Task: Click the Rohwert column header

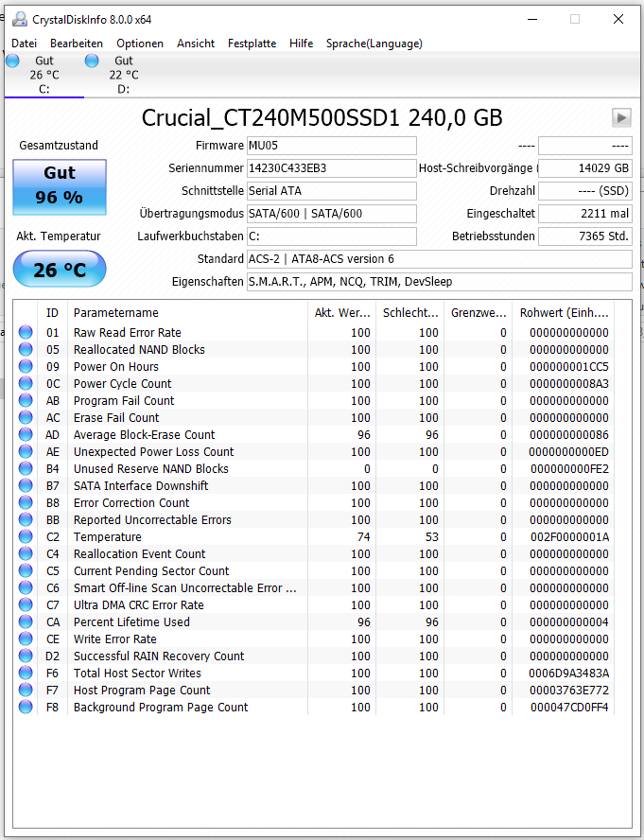Action: pos(564,313)
